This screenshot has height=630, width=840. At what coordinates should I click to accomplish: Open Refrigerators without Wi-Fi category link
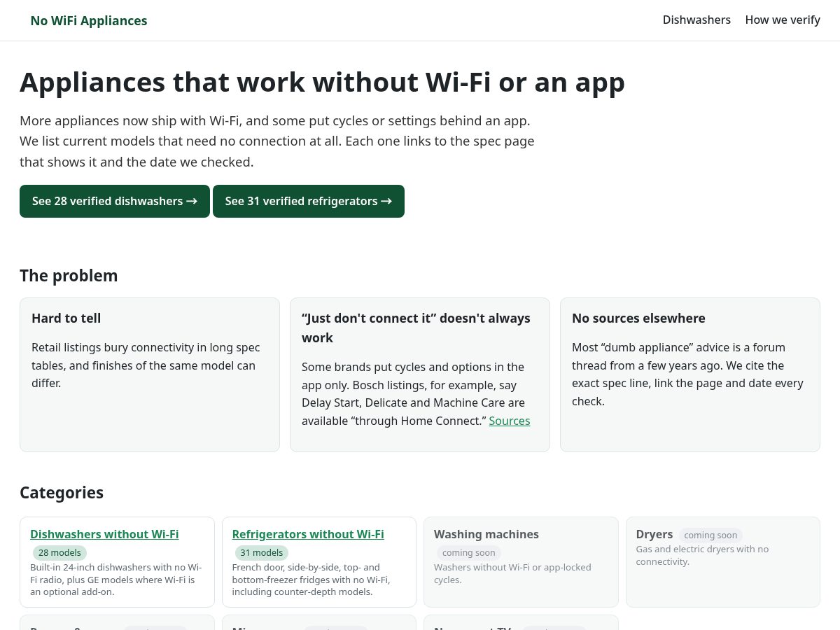pos(308,534)
